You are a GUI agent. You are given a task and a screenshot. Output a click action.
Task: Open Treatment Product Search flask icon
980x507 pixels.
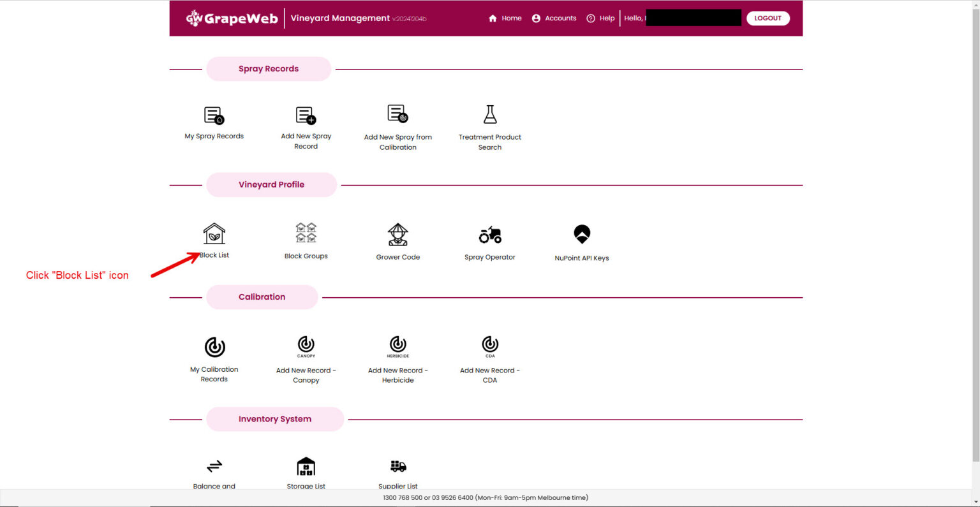coord(489,114)
